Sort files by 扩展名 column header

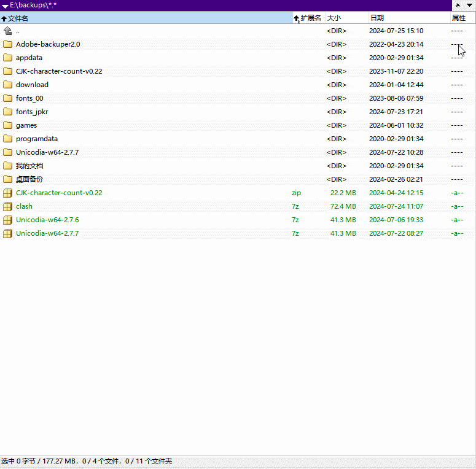point(310,18)
